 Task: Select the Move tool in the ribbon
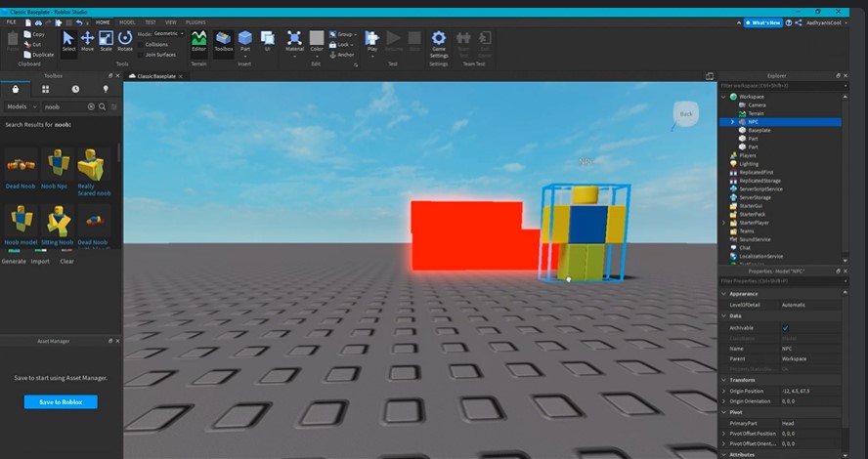coord(88,40)
